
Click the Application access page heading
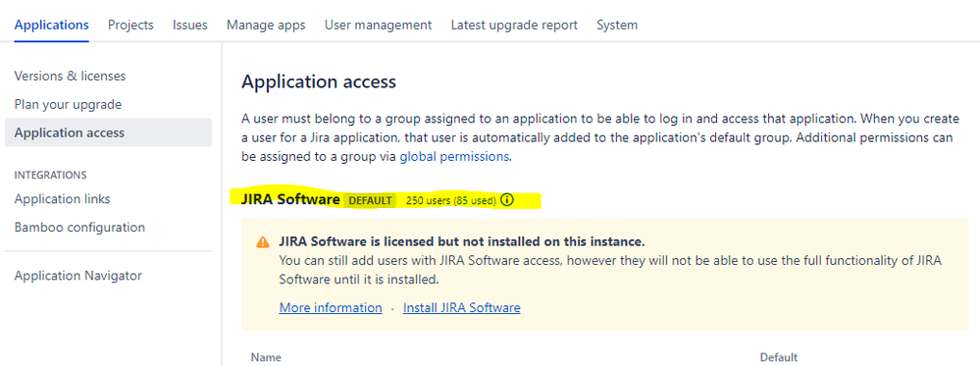click(x=319, y=82)
